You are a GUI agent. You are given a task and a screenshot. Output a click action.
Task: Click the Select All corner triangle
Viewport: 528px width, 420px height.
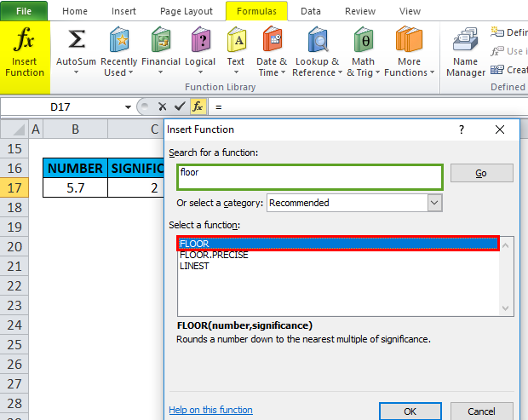point(14,129)
